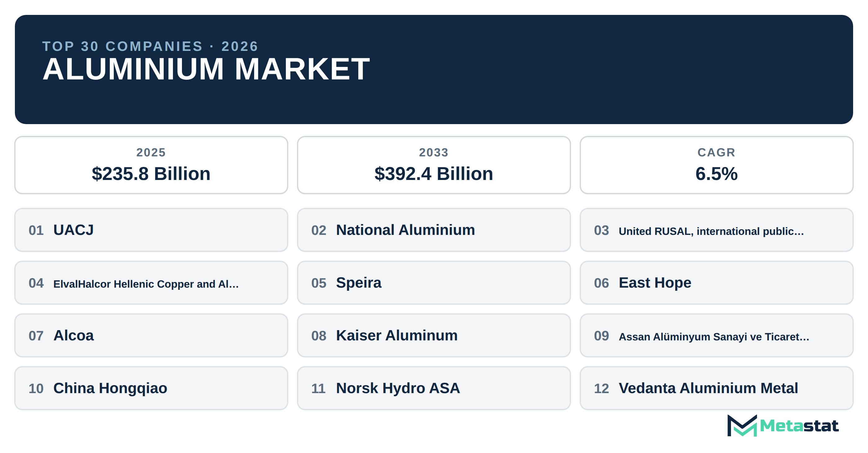Image resolution: width=868 pixels, height=453 pixels.
Task: Click the Metastat logo
Action: [783, 425]
